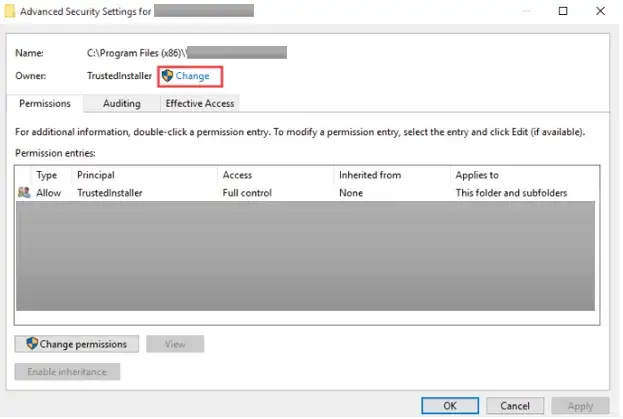Screen dimensions: 623x419
Task: Click 'This folder and subfolders' cell
Action: [511, 193]
